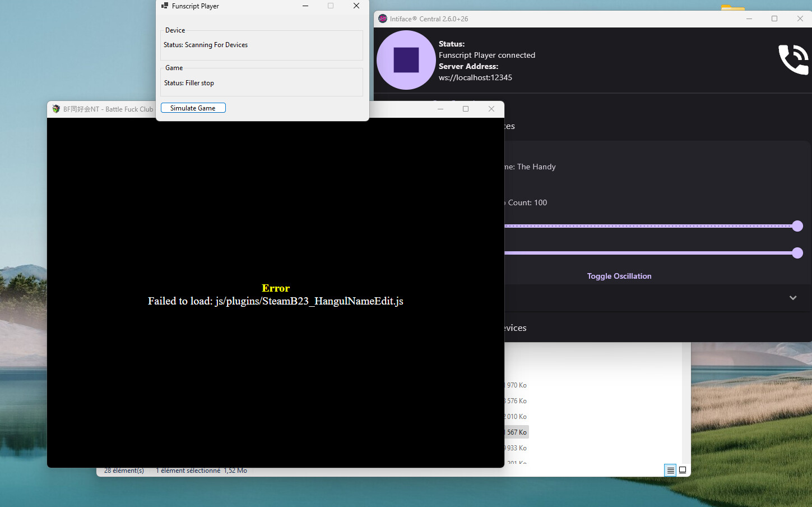Screen dimensions: 812x507
Task: Select the 970 Ko file row
Action: [517, 385]
